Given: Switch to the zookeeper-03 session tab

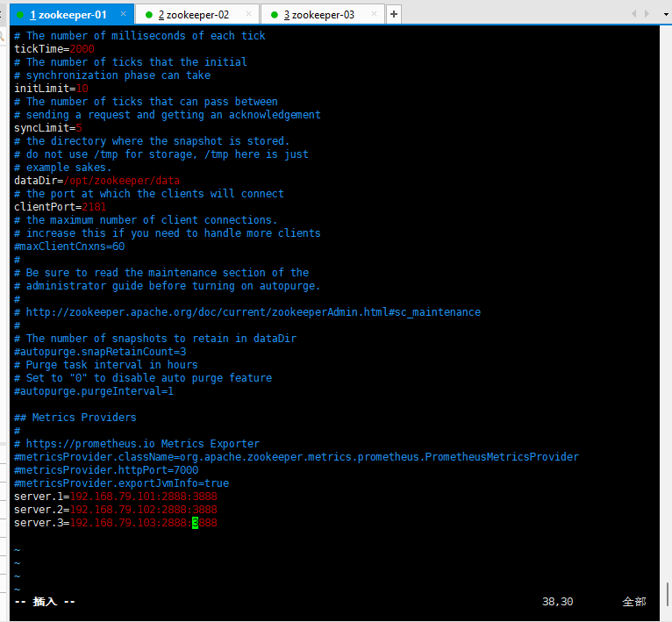Looking at the screenshot, I should click(x=322, y=15).
